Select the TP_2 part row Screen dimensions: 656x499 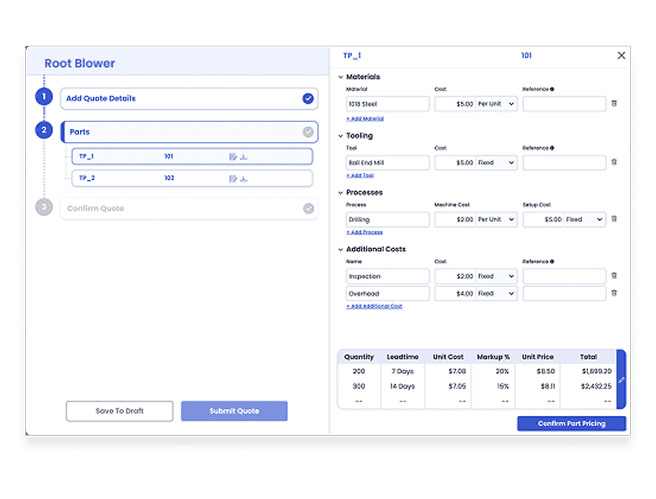[x=150, y=179]
